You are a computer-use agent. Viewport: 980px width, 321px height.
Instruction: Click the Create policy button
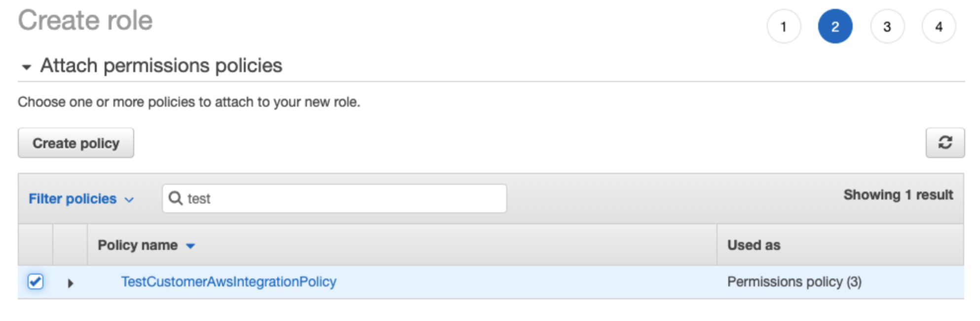point(76,143)
